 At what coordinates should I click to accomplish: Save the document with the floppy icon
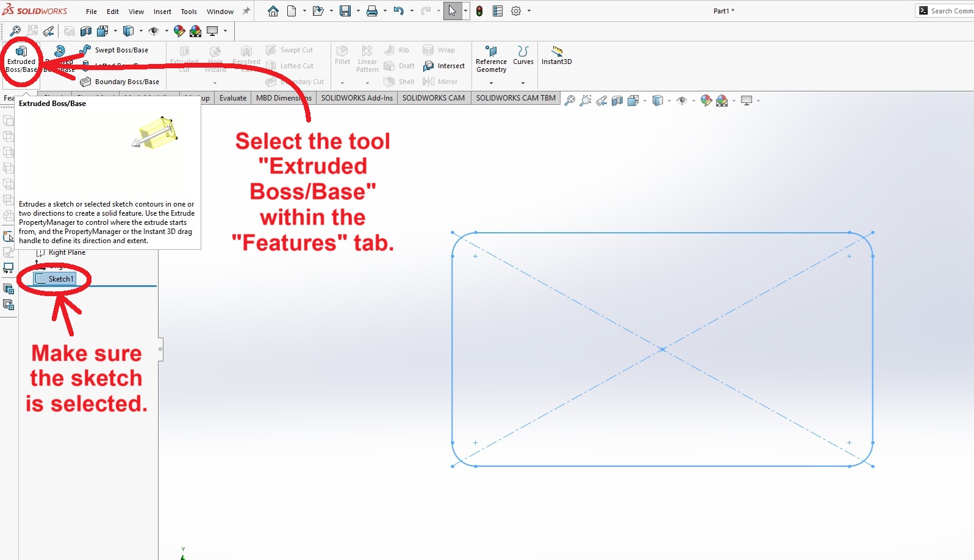345,11
